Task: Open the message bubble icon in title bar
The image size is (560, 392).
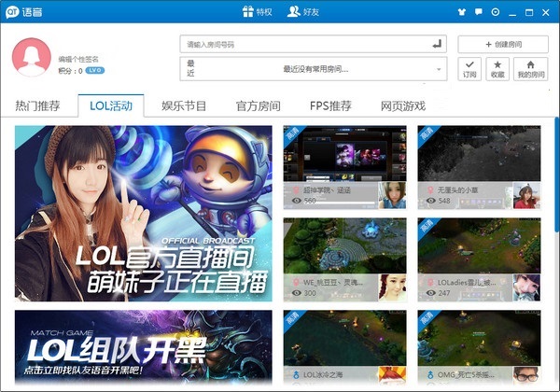Action: 479,12
